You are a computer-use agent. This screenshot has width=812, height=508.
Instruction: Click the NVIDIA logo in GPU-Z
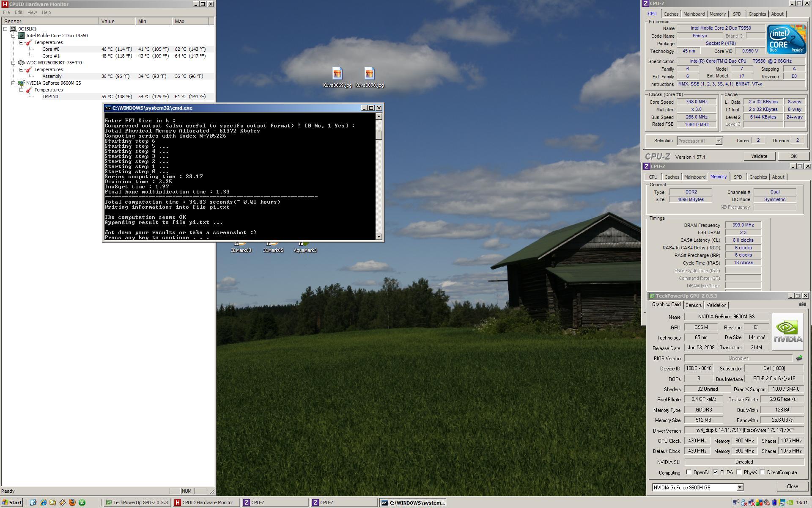787,331
